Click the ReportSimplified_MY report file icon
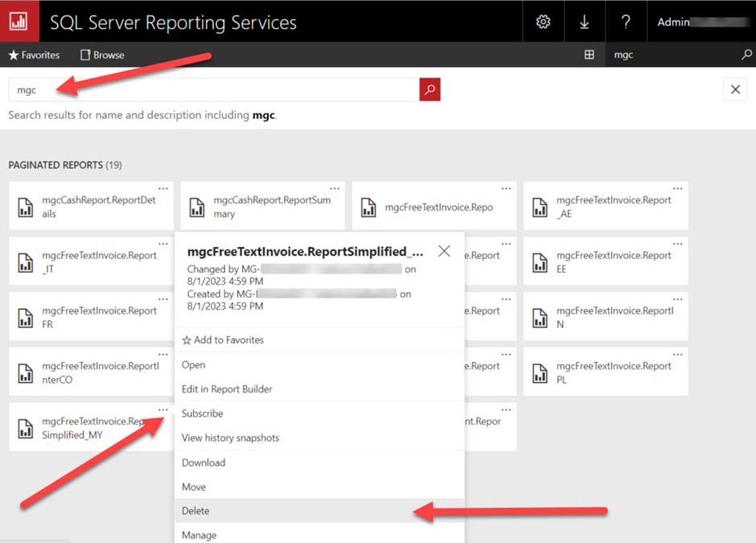 25,429
